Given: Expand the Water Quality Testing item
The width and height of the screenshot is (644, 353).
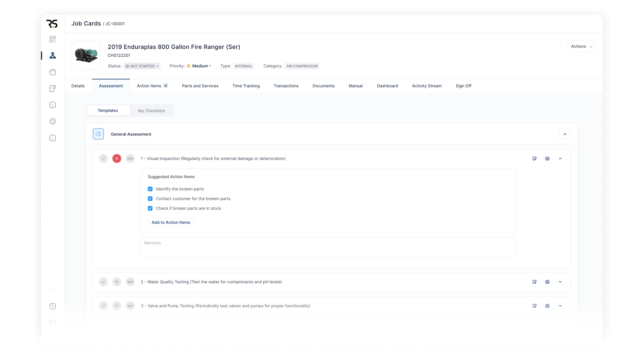Looking at the screenshot, I should pyautogui.click(x=560, y=282).
